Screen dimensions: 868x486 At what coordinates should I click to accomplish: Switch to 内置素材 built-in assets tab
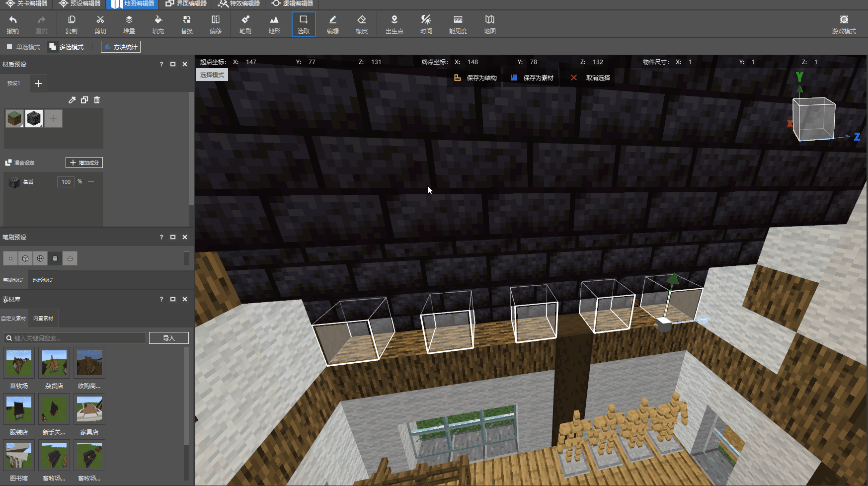43,319
